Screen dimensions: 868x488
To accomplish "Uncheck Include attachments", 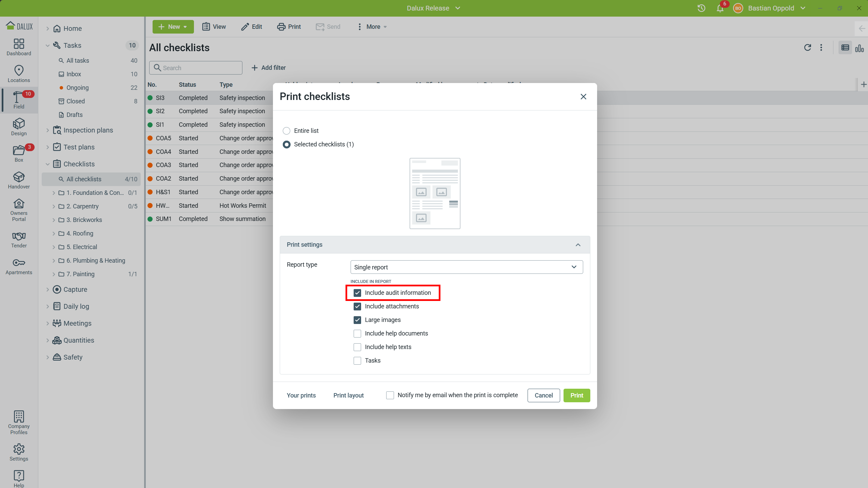I will tap(357, 306).
